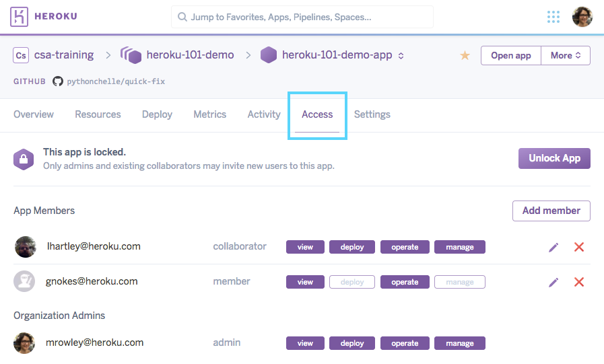Switch to the Settings tab
This screenshot has height=364, width=604.
click(x=372, y=114)
